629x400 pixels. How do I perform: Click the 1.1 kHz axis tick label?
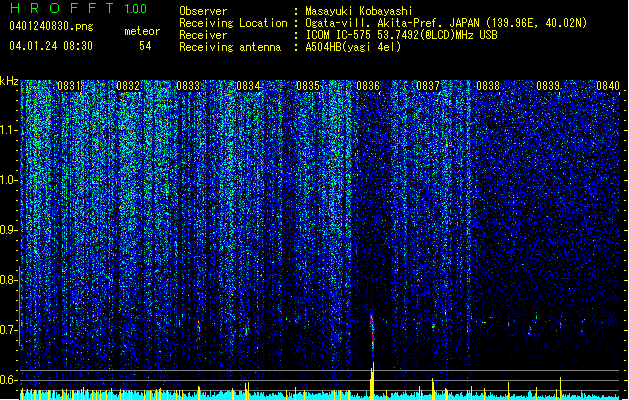tap(9, 130)
